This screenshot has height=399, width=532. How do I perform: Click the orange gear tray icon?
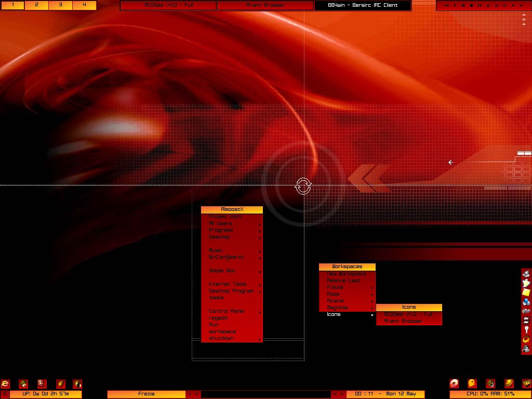(526, 340)
